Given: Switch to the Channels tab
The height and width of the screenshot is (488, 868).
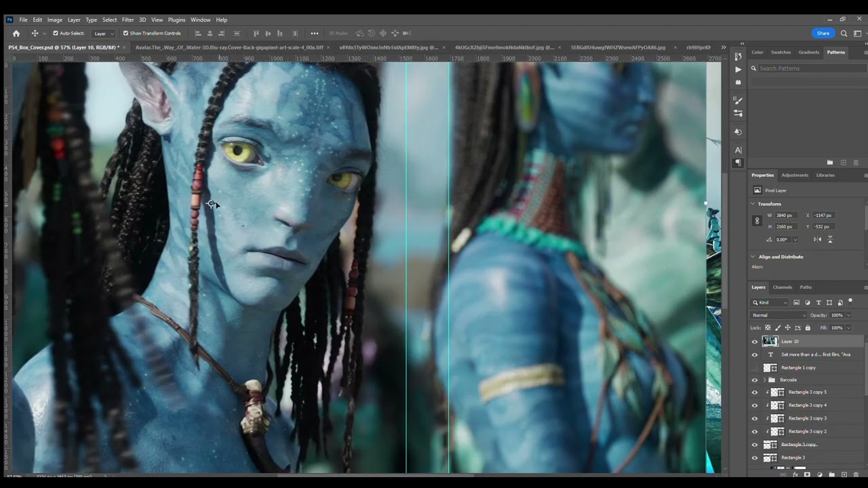Looking at the screenshot, I should [783, 287].
